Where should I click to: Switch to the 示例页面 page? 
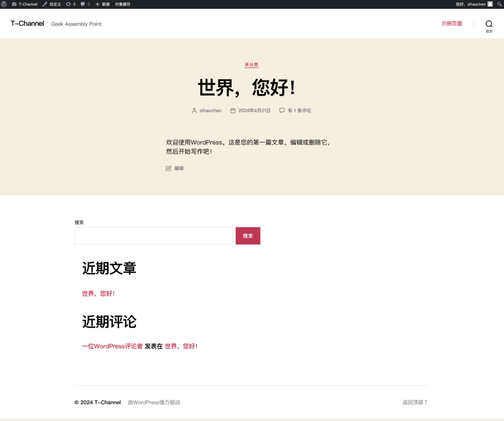point(451,23)
